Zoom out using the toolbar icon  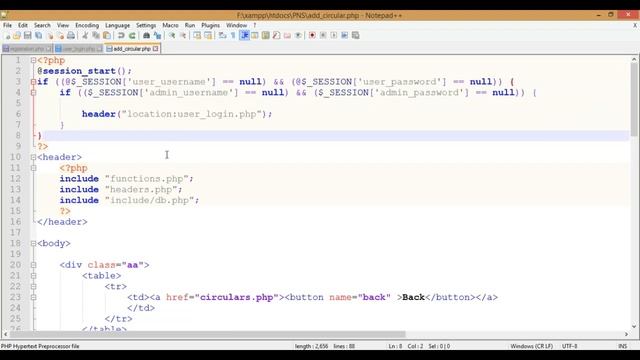(x=183, y=36)
